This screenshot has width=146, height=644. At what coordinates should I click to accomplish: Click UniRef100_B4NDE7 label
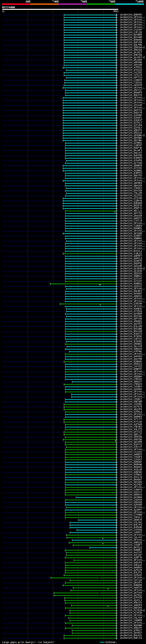[131, 550]
